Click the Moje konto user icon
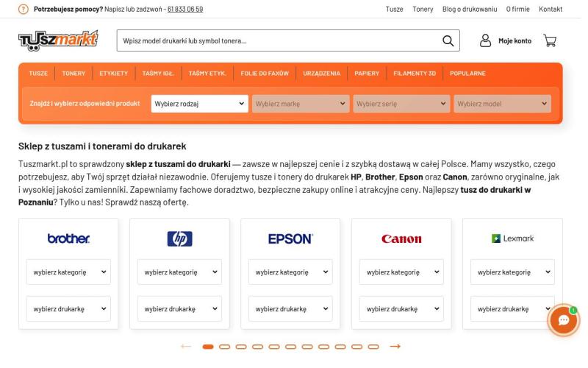The height and width of the screenshot is (368, 588). click(486, 40)
